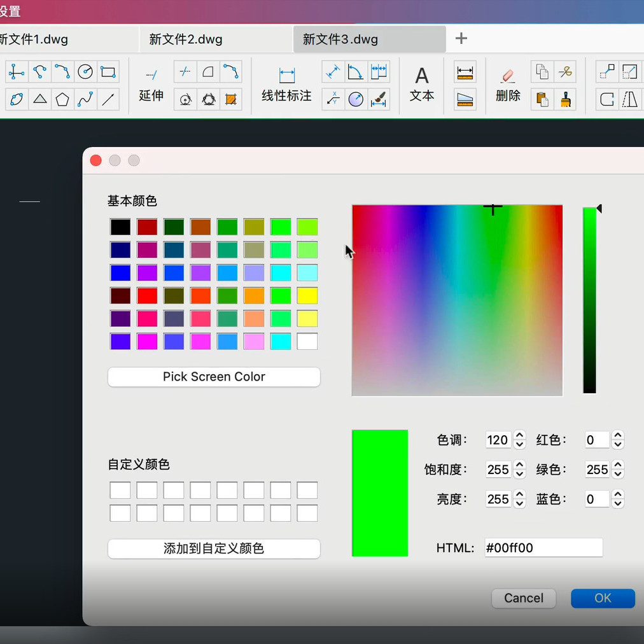Screen dimensions: 644x644
Task: Select the angular dimension tool
Action: (x=356, y=72)
